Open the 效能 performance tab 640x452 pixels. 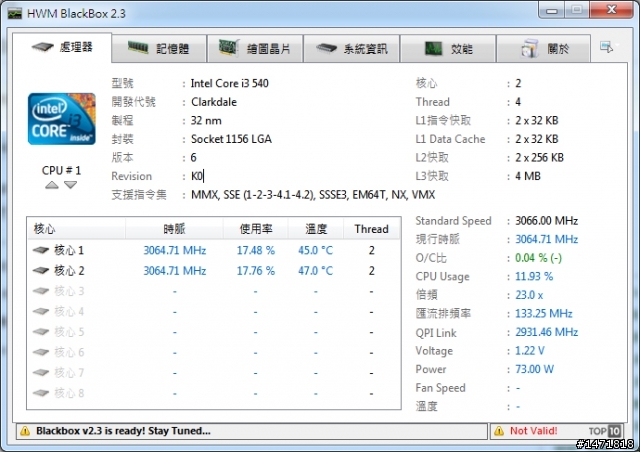(448, 49)
